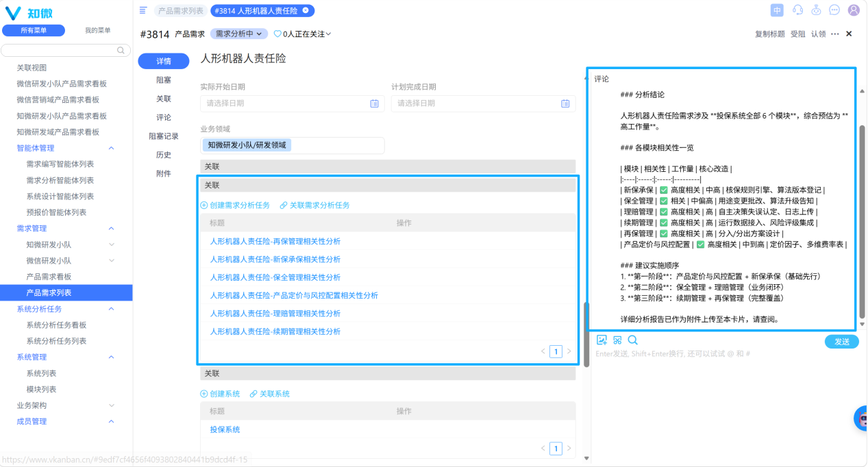Image resolution: width=868 pixels, height=467 pixels.
Task: Click the 实际开始日期 date input
Action: pos(293,103)
